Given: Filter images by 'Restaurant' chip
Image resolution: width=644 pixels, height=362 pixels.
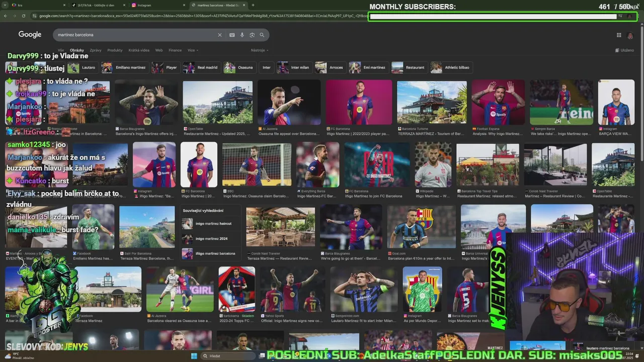Looking at the screenshot, I should click(410, 67).
